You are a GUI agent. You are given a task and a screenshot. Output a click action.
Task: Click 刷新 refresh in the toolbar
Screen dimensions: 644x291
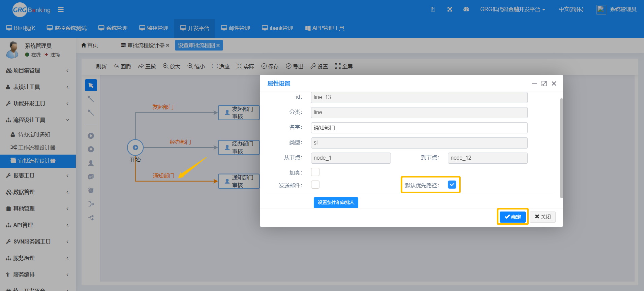coord(101,66)
